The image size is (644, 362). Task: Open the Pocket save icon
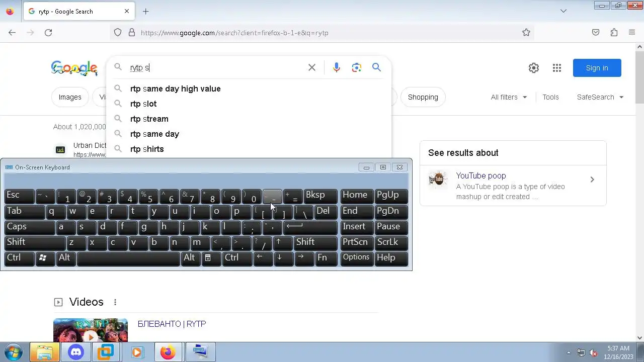point(596,33)
